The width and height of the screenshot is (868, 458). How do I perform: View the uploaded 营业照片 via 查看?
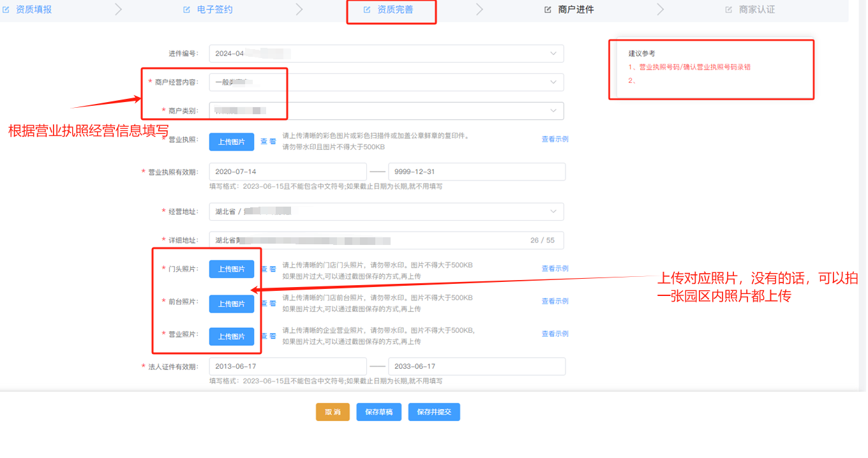(268, 336)
